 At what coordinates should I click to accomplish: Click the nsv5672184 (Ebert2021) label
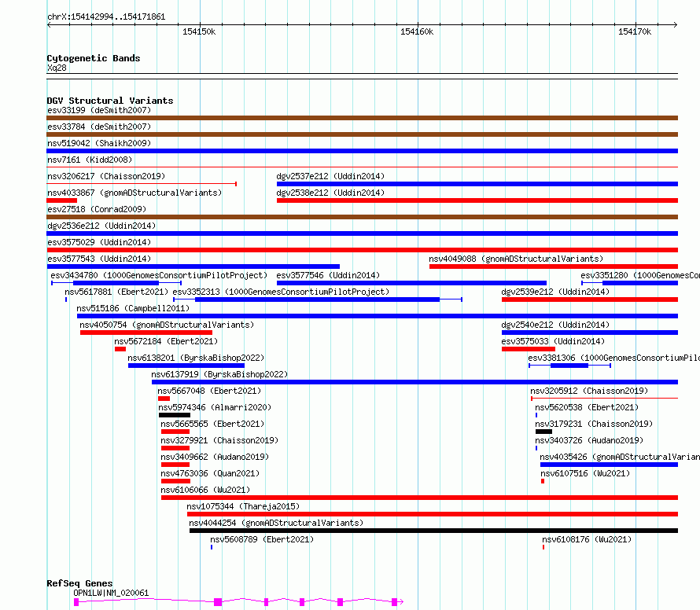point(166,341)
